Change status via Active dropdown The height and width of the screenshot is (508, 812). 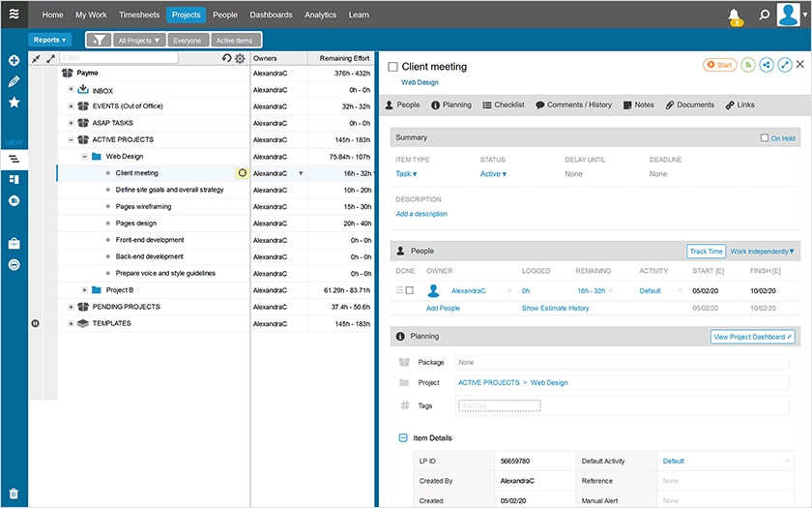[x=493, y=174]
